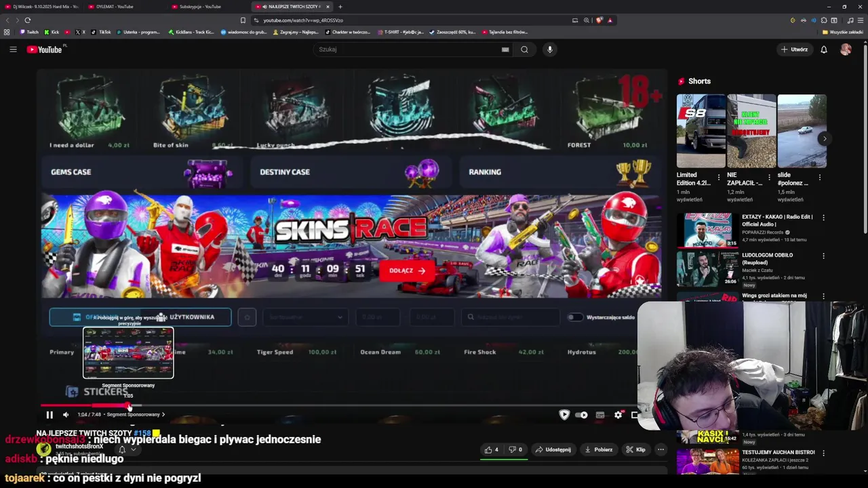Open the browser apps grid icon
The width and height of the screenshot is (868, 488).
[x=7, y=32]
